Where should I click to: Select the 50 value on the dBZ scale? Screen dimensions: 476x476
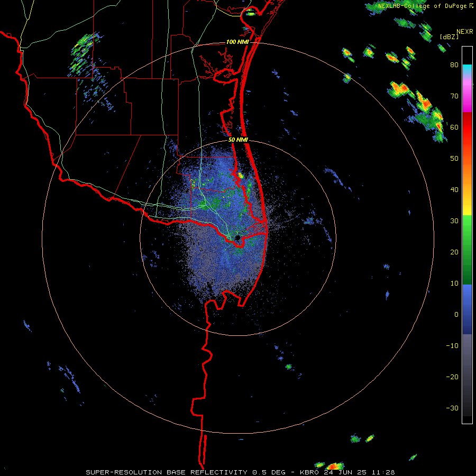pos(454,159)
